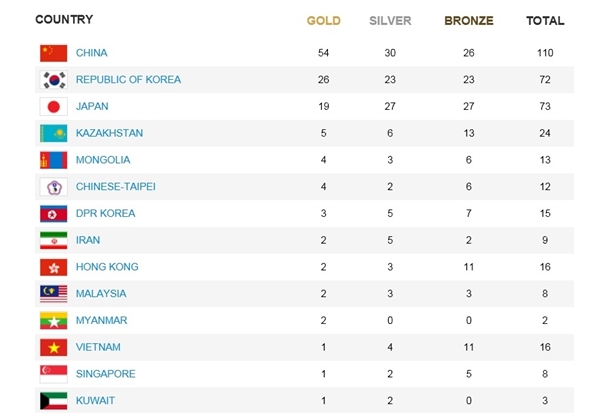Click the China flag icon
Screen dimensions: 600x418
pyautogui.click(x=53, y=53)
